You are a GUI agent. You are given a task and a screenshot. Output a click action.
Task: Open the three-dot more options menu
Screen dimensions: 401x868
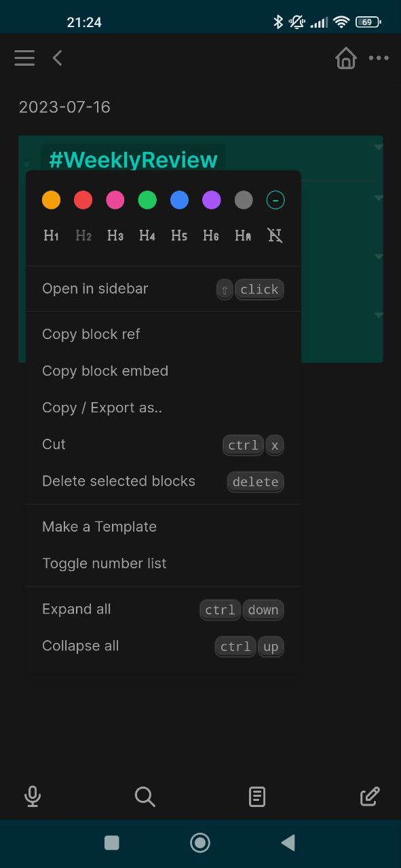[379, 58]
